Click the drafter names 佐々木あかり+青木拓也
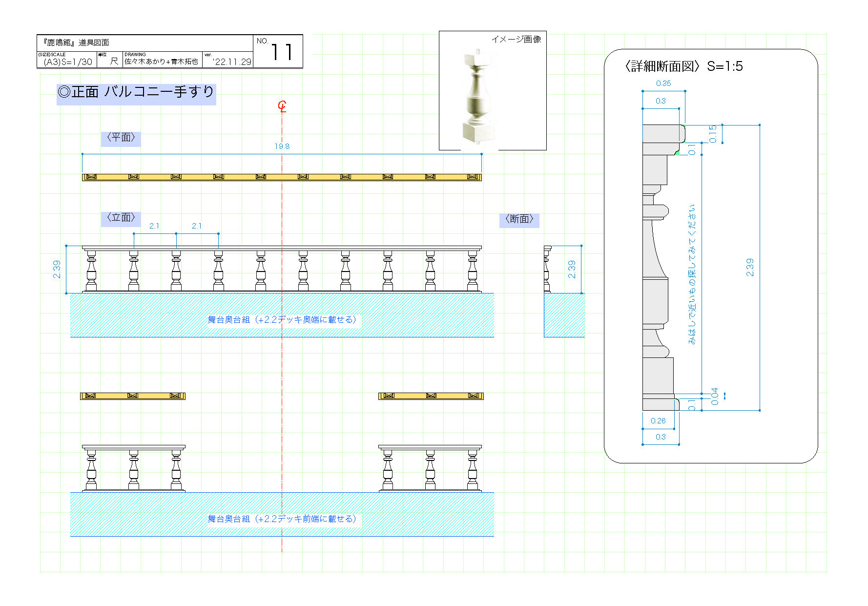 click(161, 62)
